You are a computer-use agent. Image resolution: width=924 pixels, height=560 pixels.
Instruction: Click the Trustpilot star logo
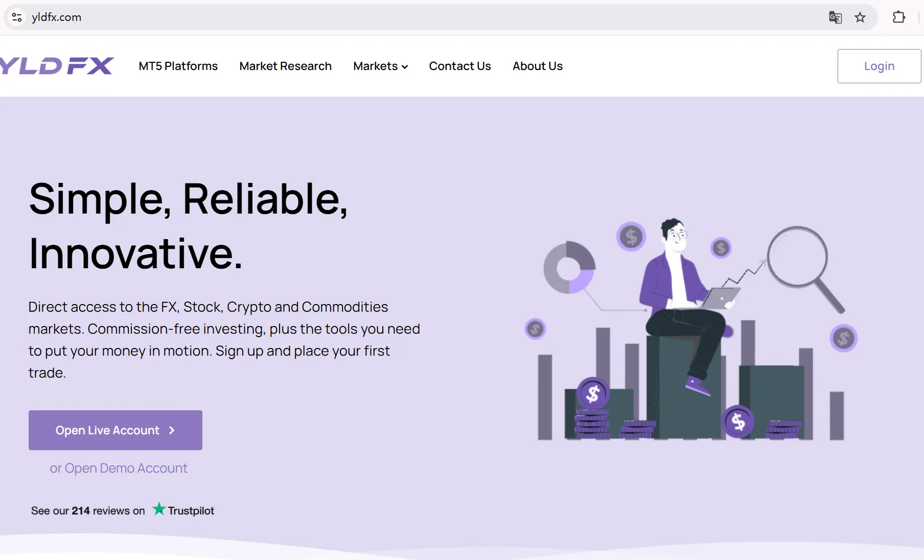tap(159, 509)
